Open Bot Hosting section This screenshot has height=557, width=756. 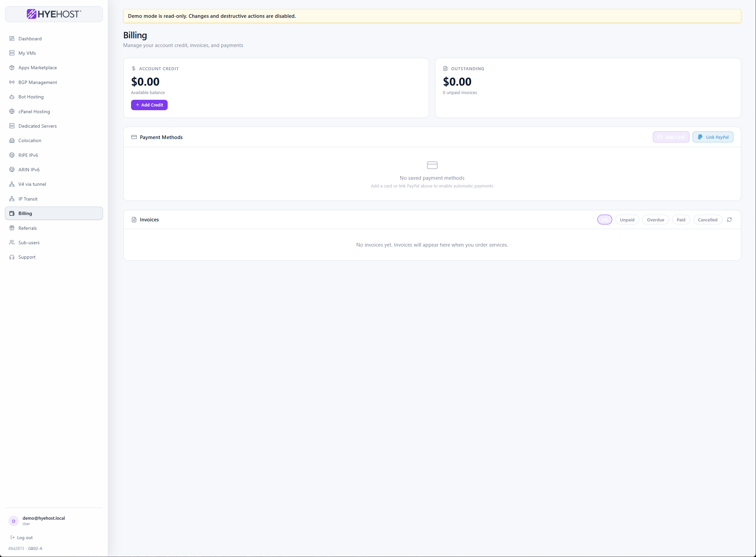point(54,97)
